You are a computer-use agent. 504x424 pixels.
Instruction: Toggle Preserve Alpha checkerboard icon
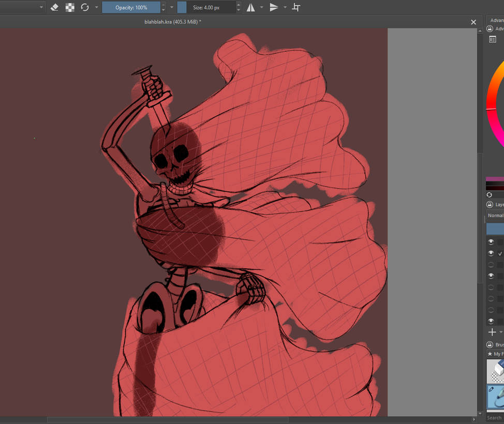[70, 7]
